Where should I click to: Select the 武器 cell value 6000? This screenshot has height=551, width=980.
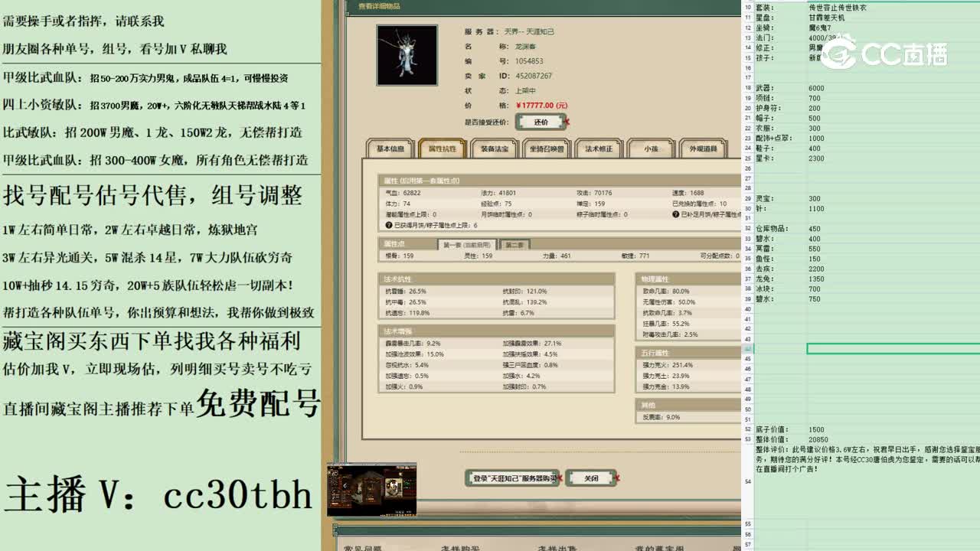point(816,88)
